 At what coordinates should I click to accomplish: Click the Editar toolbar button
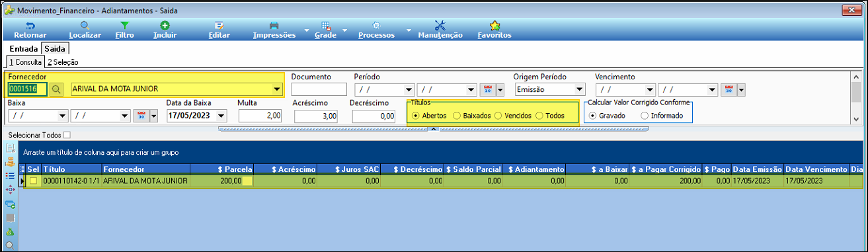point(219,30)
